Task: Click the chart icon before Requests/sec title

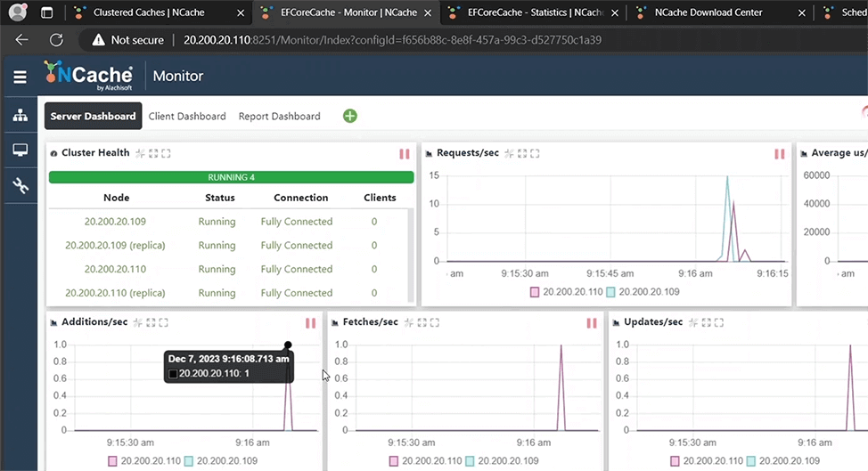Action: [429, 154]
